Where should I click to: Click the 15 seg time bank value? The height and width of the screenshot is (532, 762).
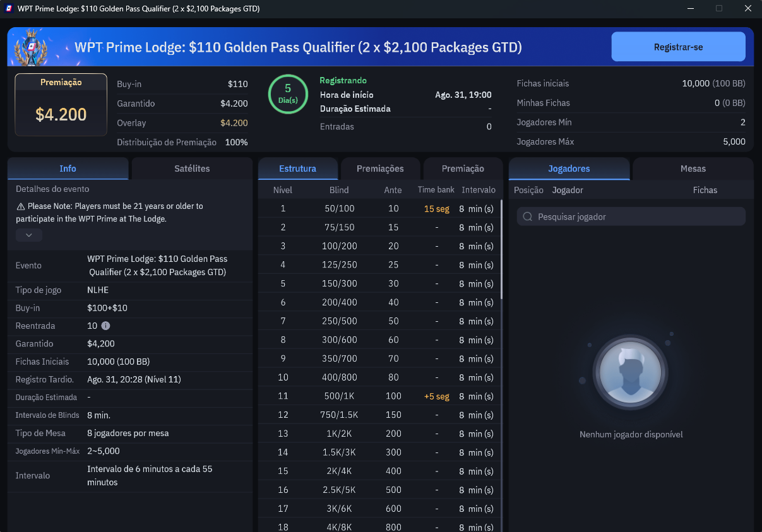click(437, 209)
